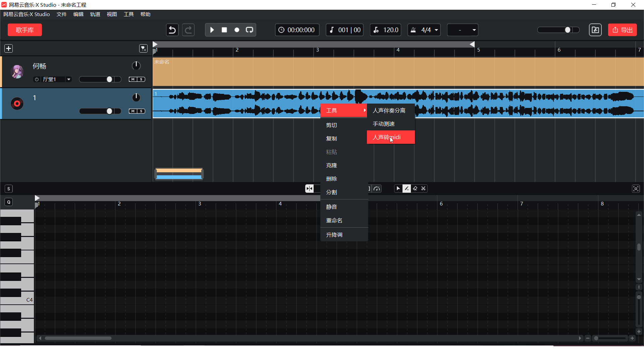The width and height of the screenshot is (644, 362).
Task: Solo the 何畅 track
Action: click(141, 79)
